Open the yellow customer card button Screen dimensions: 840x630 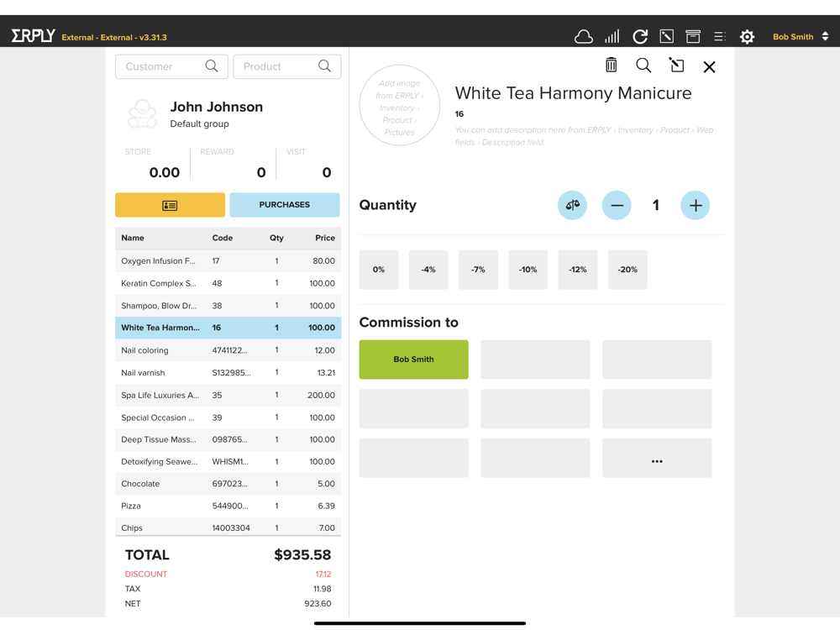tap(170, 205)
